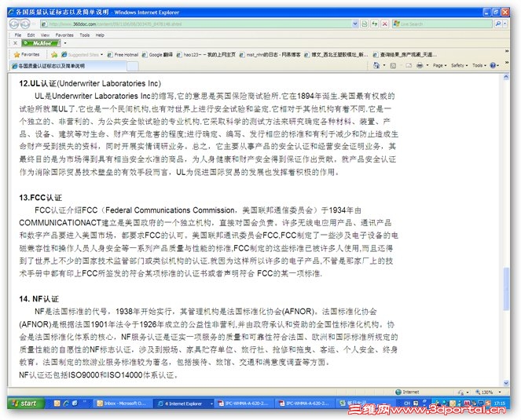
Task: Expand the command bar overflow chevron
Action: click(506, 63)
